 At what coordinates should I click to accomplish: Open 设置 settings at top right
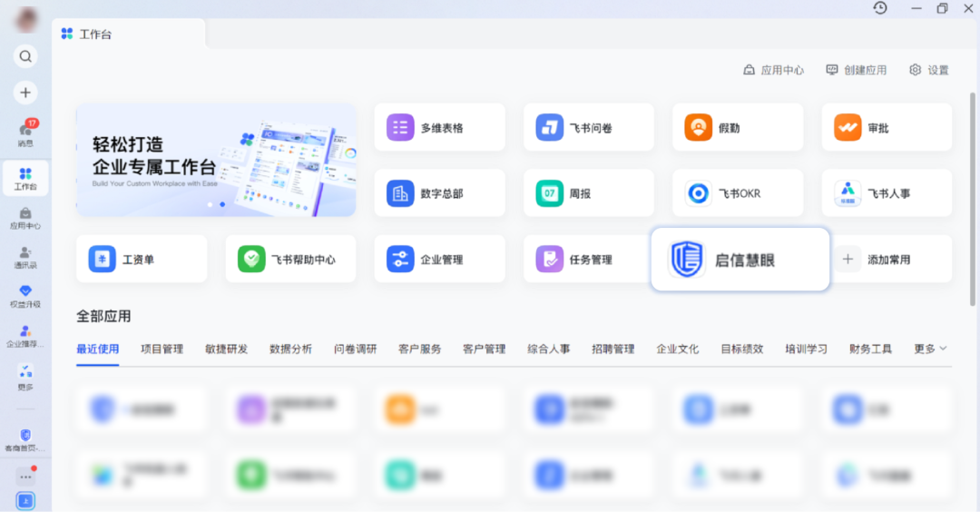point(929,70)
